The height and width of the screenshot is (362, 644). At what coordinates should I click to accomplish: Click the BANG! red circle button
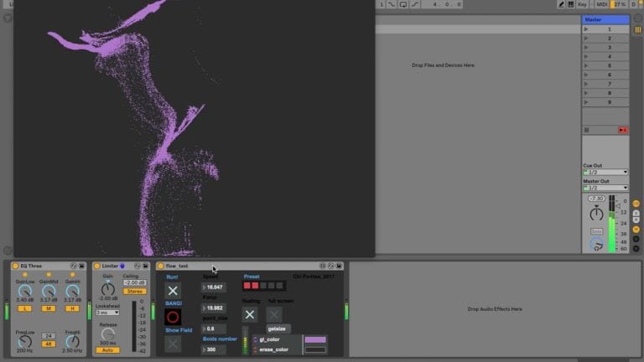pyautogui.click(x=173, y=317)
